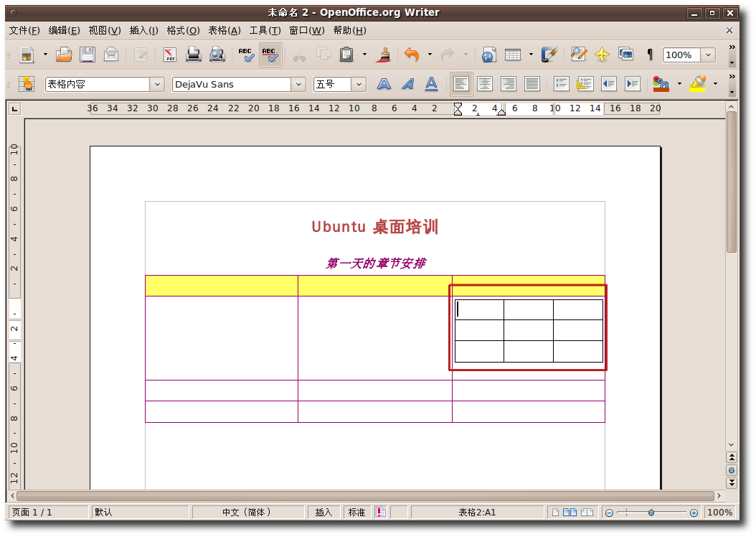Click the 中文（简体） language status field
The width and height of the screenshot is (756, 537).
247,513
